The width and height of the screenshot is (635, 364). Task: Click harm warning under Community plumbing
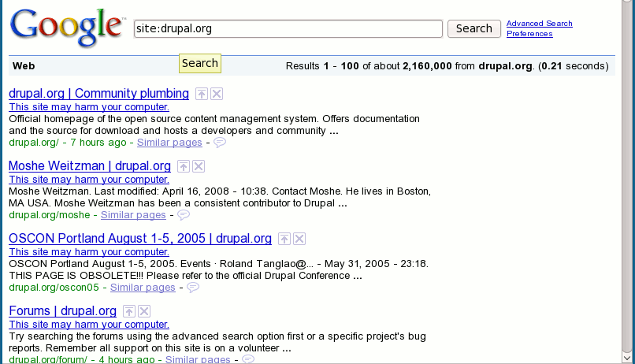pos(89,107)
